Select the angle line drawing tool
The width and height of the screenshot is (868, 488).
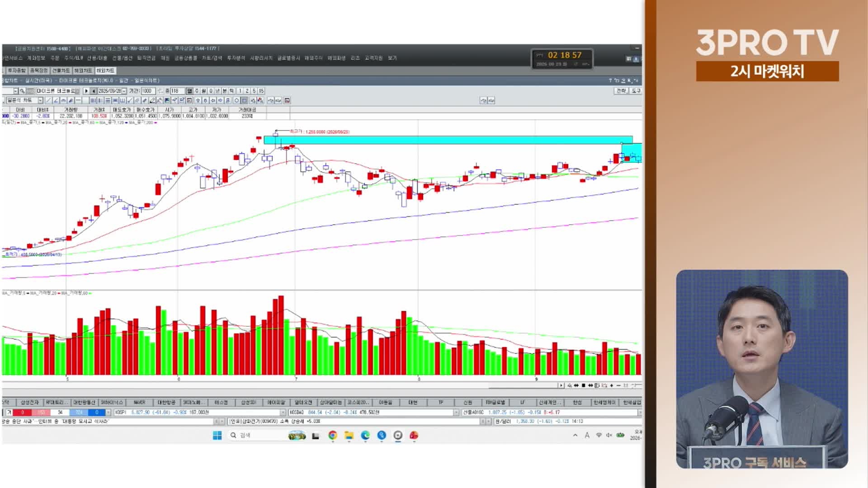(x=56, y=100)
